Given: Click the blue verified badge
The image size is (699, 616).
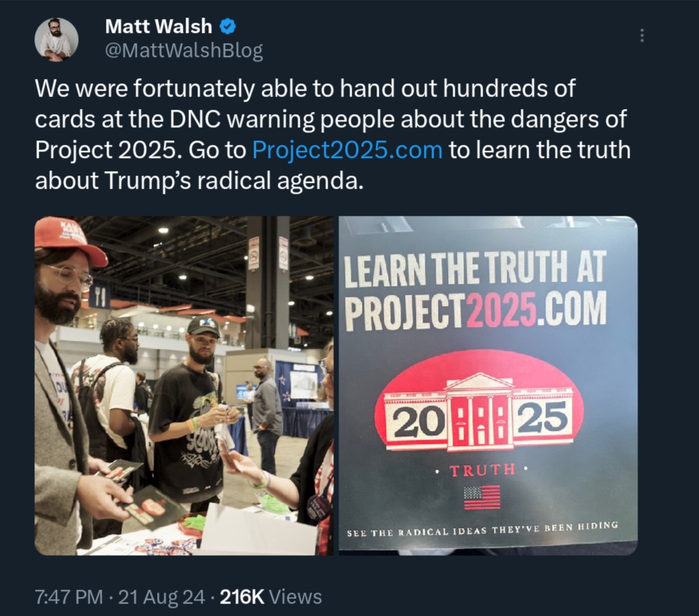Looking at the screenshot, I should pos(227,27).
